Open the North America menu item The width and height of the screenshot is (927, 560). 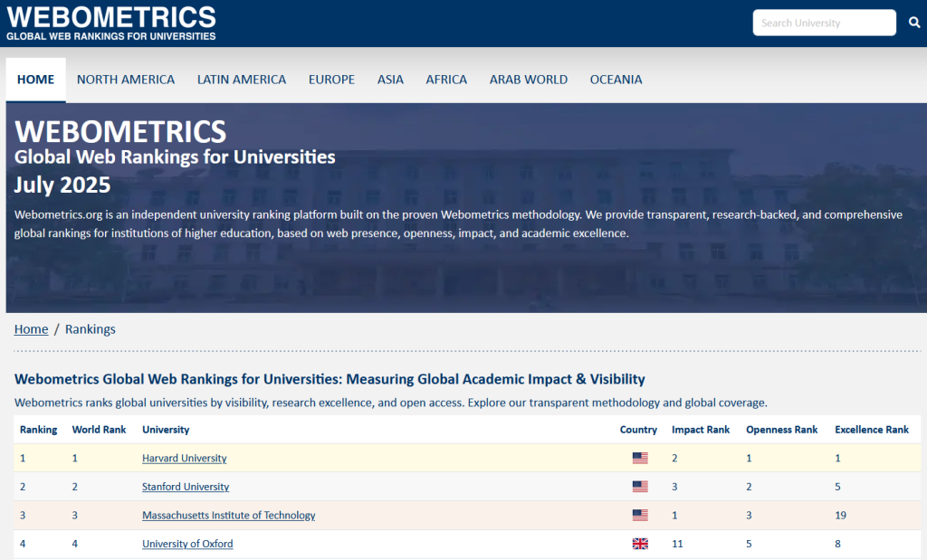(x=126, y=80)
